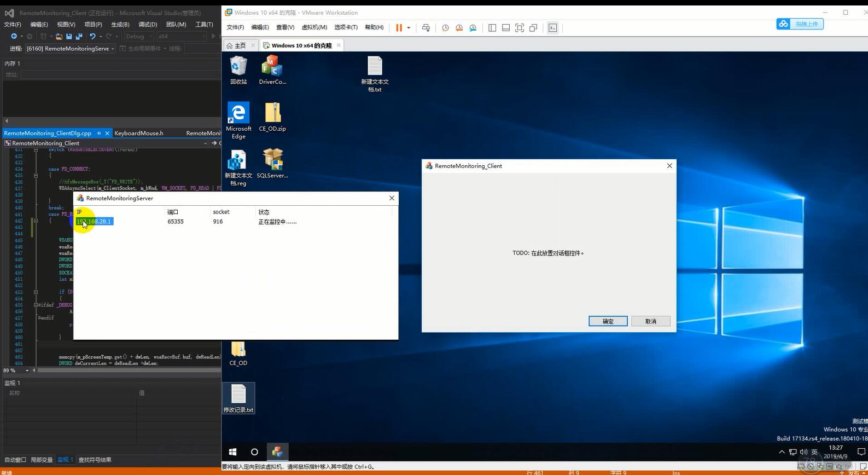
Task: Click the Navigate Backward arrow in Visual Studio
Action: point(14,36)
